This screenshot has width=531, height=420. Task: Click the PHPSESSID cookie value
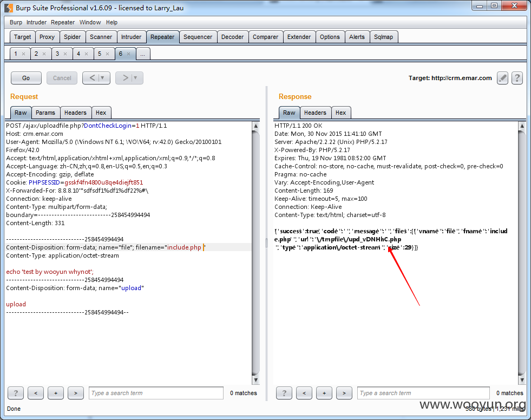[x=103, y=182]
